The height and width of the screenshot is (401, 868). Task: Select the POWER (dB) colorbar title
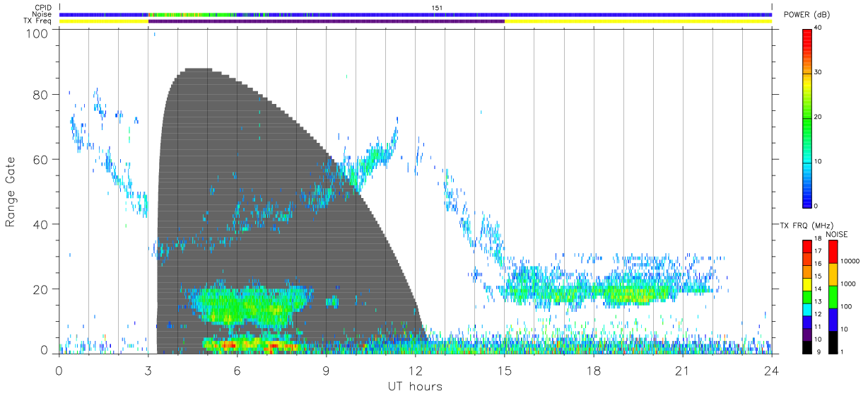coord(808,16)
